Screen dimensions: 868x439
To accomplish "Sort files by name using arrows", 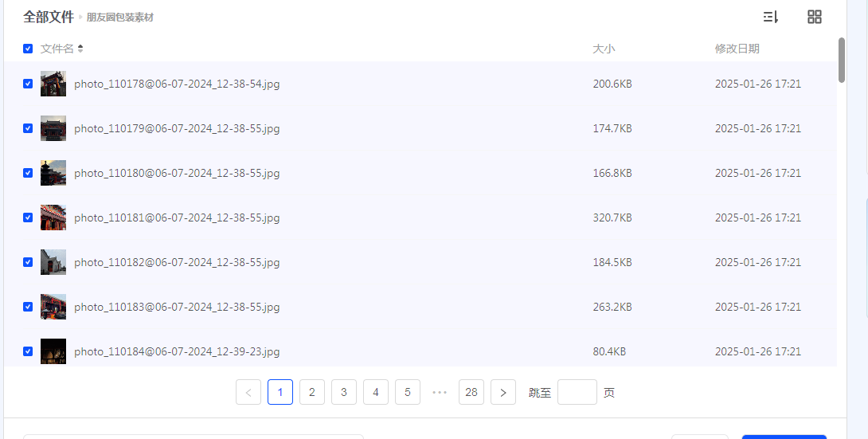I will pos(80,49).
